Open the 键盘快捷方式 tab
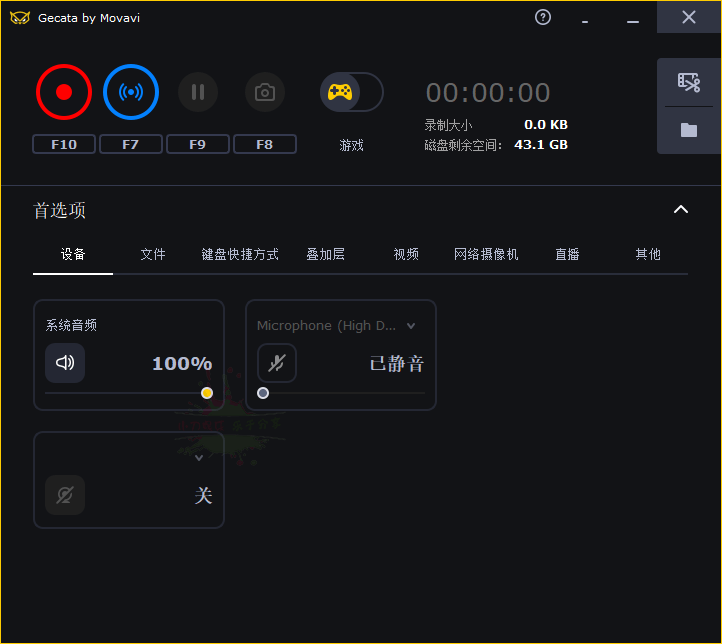 click(x=240, y=254)
